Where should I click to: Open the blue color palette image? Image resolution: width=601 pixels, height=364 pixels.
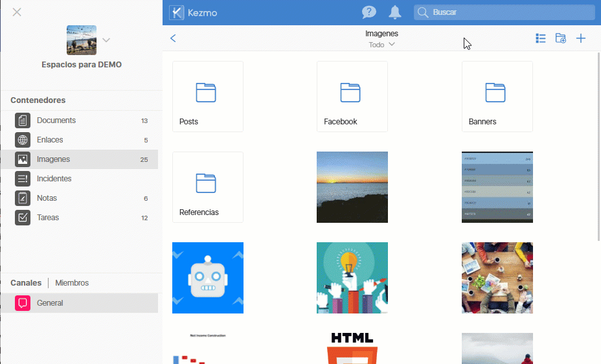(497, 187)
